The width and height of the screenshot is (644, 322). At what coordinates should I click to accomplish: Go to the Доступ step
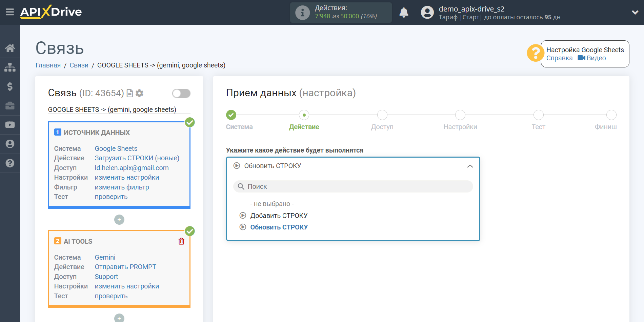pos(382,115)
